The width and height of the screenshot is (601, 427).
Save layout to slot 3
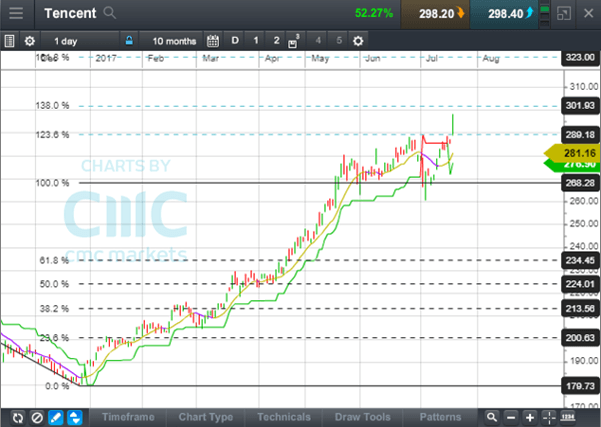coord(294,41)
